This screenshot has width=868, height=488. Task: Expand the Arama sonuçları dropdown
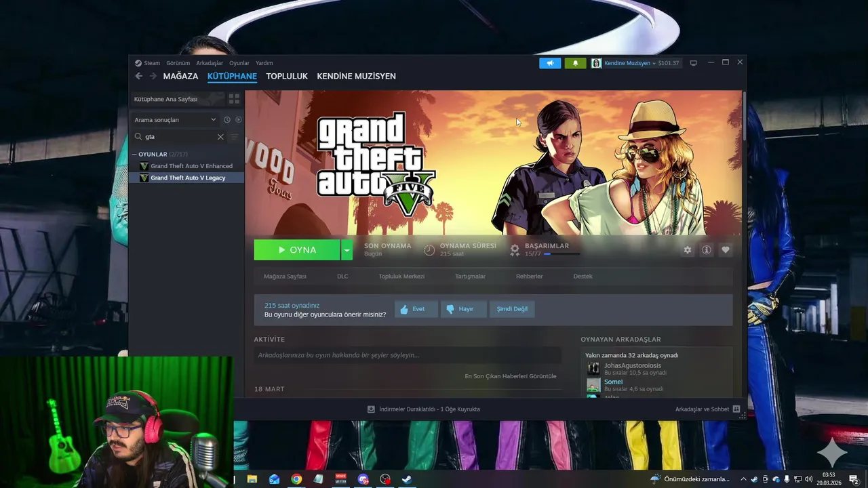(x=175, y=120)
